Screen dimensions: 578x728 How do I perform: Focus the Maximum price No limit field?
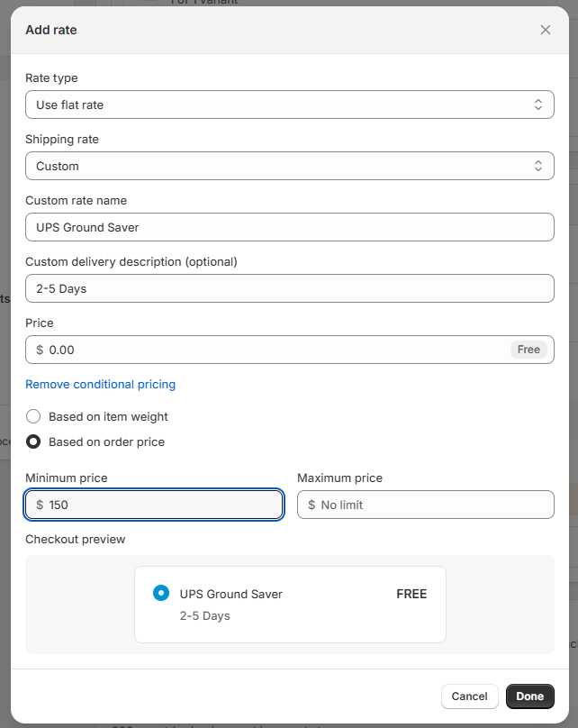[x=432, y=505]
